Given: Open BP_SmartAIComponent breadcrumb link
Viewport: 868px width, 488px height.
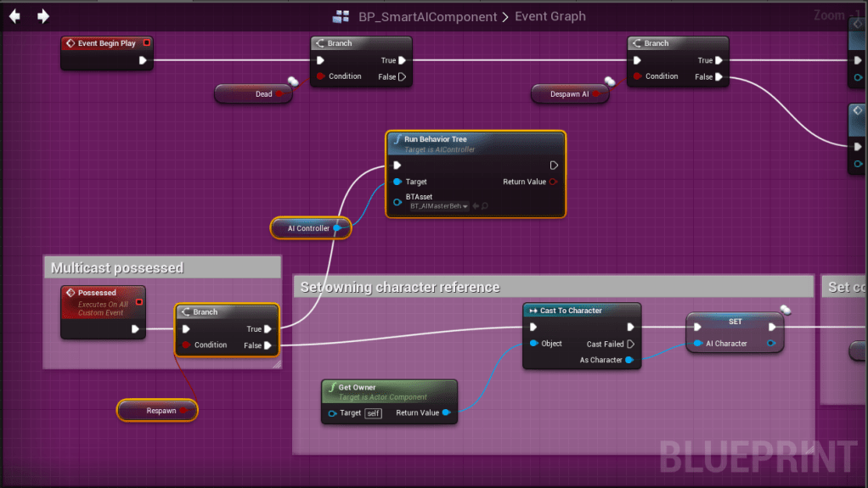Looking at the screenshot, I should tap(427, 17).
